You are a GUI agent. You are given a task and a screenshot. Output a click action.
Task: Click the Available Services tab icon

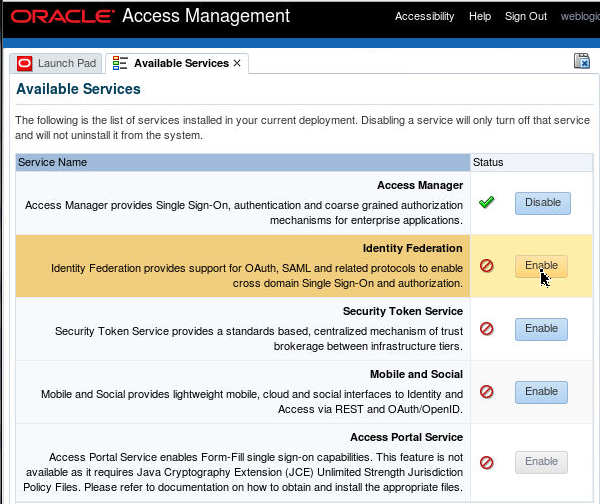pyautogui.click(x=120, y=64)
